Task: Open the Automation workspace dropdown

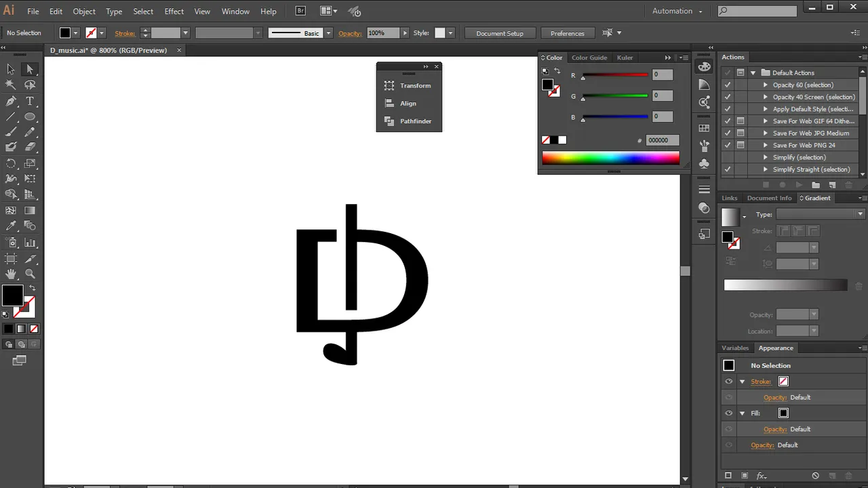Action: coord(677,11)
